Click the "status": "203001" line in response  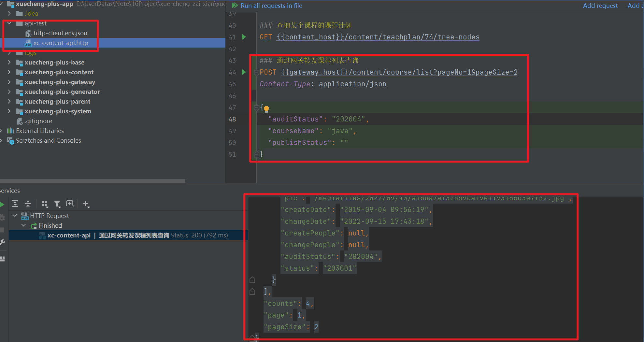(x=319, y=268)
